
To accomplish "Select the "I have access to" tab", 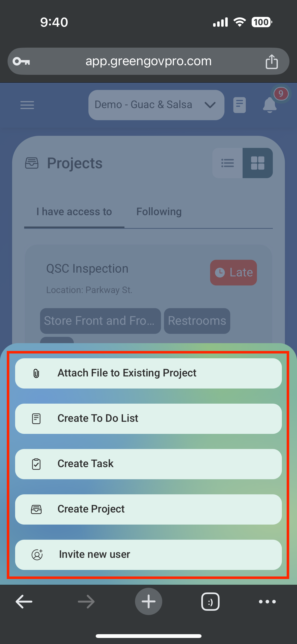I will tap(74, 212).
